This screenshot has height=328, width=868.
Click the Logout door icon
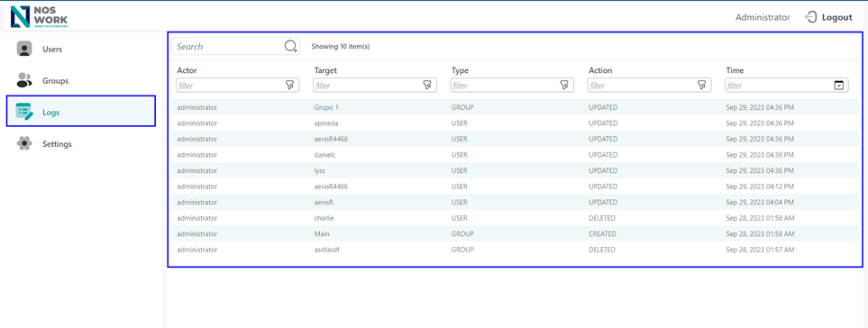tap(810, 17)
